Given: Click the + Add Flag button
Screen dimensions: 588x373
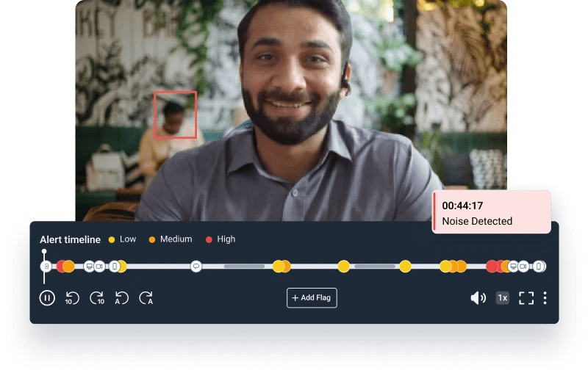Looking at the screenshot, I should tap(312, 297).
